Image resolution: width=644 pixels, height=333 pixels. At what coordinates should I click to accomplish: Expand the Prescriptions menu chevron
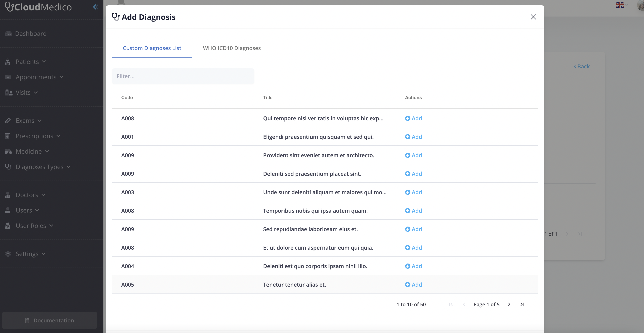tap(58, 136)
